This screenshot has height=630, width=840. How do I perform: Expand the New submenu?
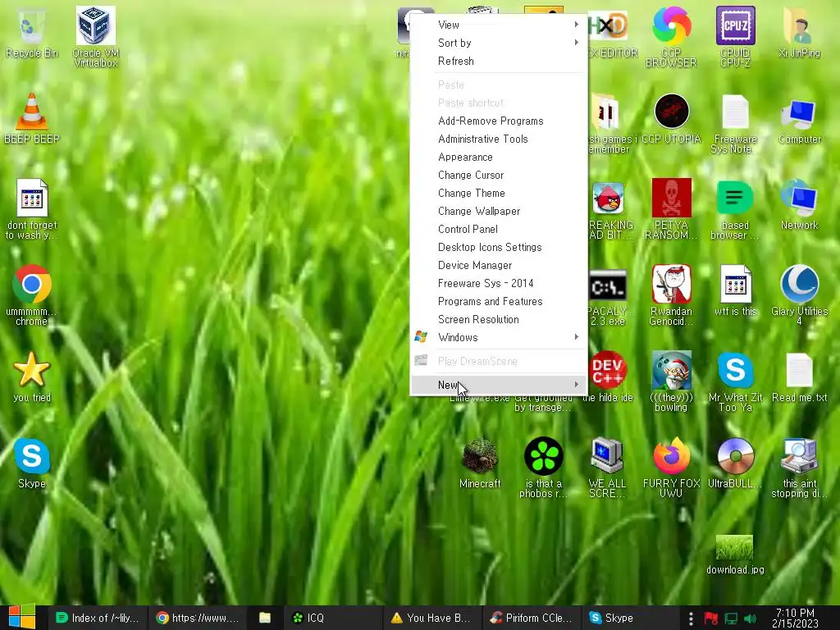[x=500, y=385]
